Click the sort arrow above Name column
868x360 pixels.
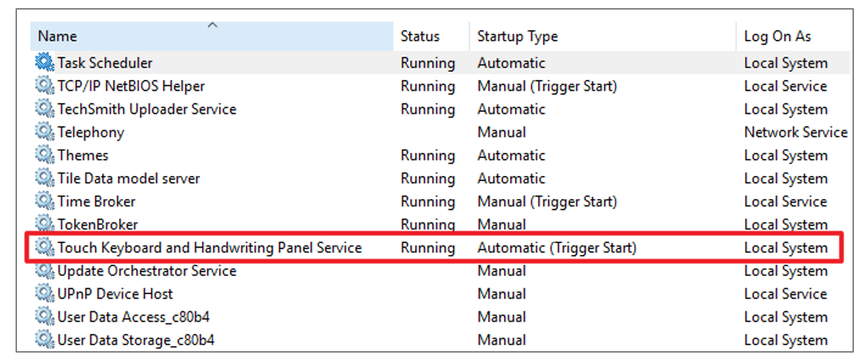tap(212, 25)
